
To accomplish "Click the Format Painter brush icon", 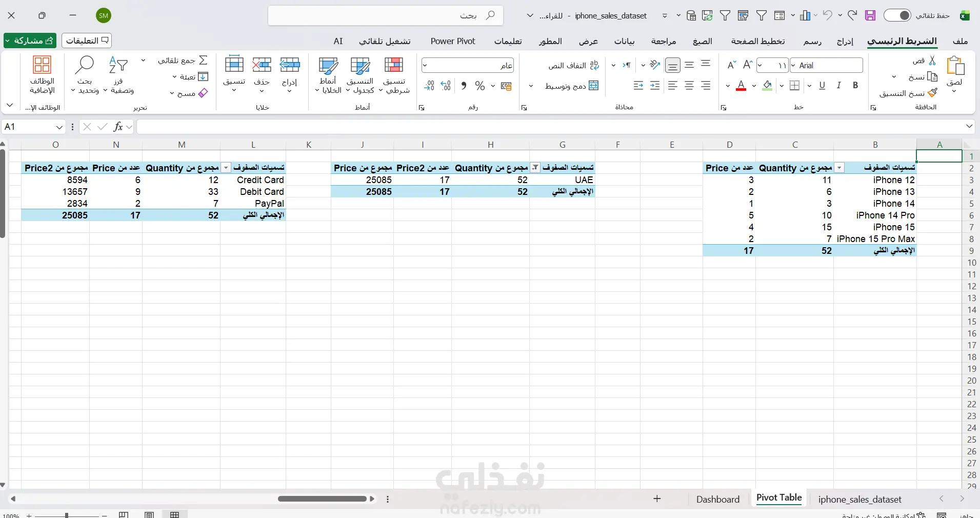I will point(932,93).
